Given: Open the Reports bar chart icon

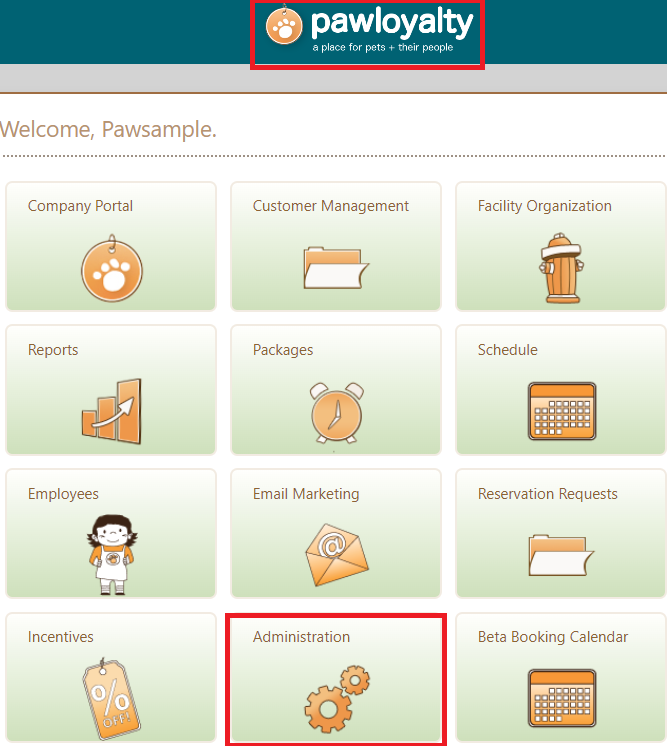Looking at the screenshot, I should coord(112,411).
